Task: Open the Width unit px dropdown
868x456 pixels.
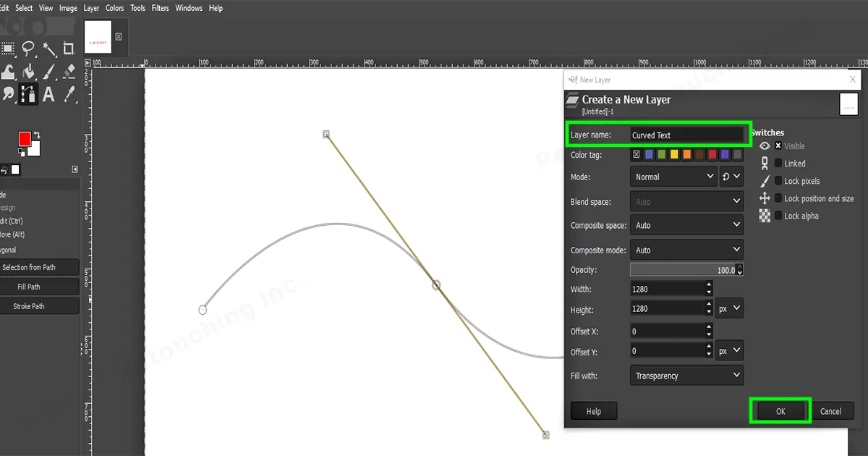Action: (x=729, y=308)
